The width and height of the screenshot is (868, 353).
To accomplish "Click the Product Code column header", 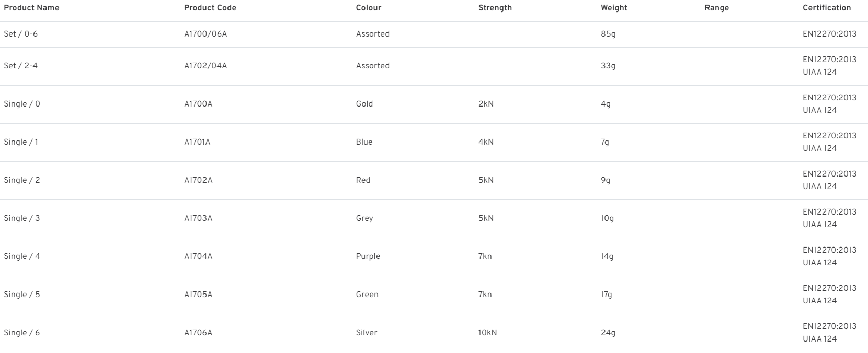I will coord(210,8).
